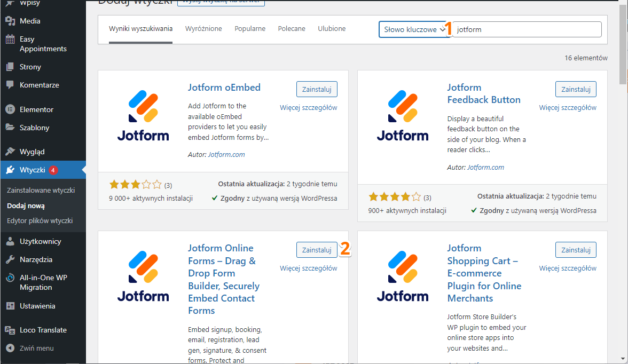
Task: Switch to the Popularne tab
Action: [x=250, y=29]
